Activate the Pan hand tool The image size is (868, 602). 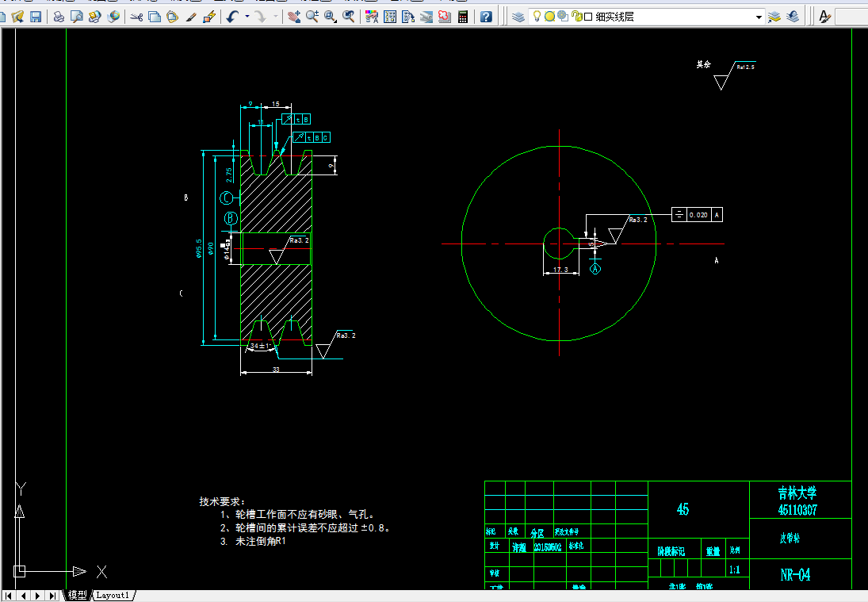294,16
